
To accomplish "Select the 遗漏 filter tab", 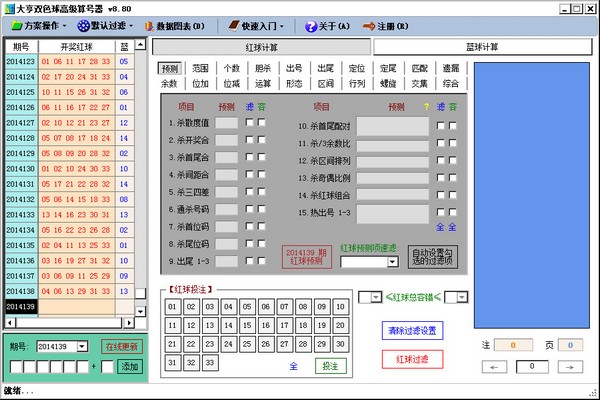I will pos(451,68).
